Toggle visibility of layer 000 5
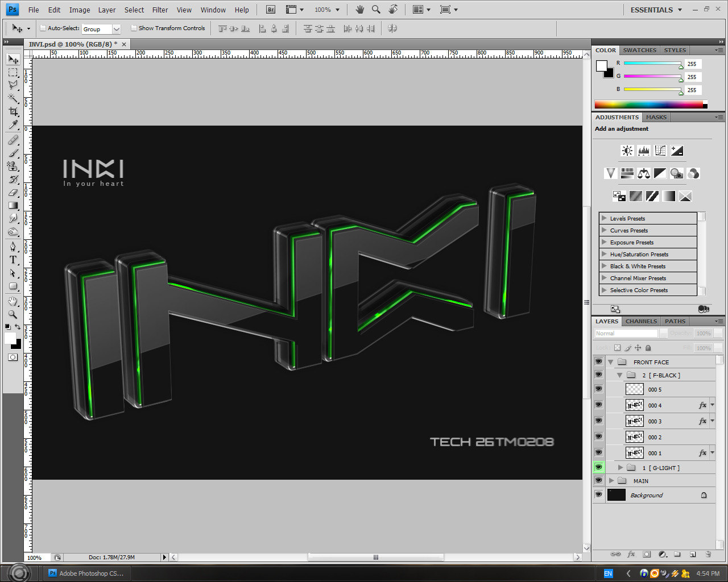This screenshot has width=728, height=582. [x=598, y=389]
